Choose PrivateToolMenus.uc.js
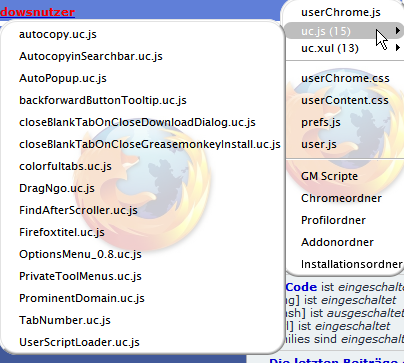Image resolution: width=404 pixels, height=363 pixels. [x=80, y=276]
